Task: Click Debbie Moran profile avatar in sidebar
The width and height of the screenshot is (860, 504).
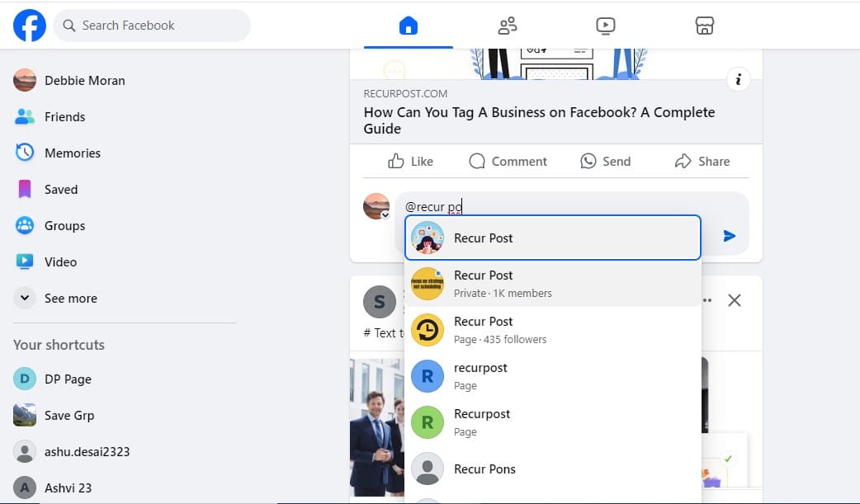Action: point(25,81)
